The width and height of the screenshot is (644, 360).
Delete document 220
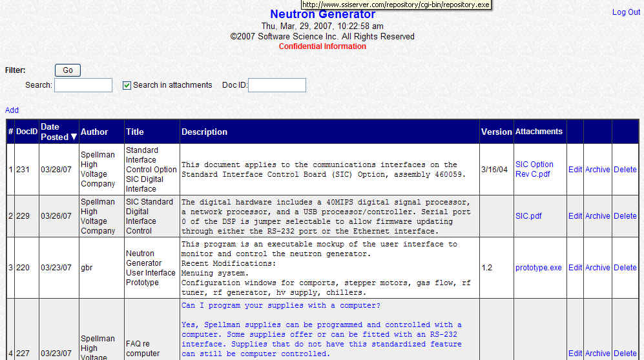625,267
